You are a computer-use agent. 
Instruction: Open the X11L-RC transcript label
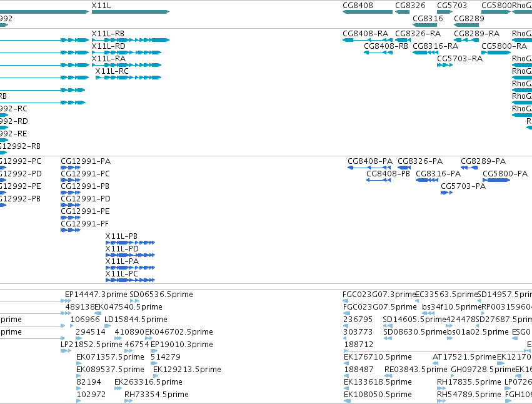pyautogui.click(x=112, y=71)
